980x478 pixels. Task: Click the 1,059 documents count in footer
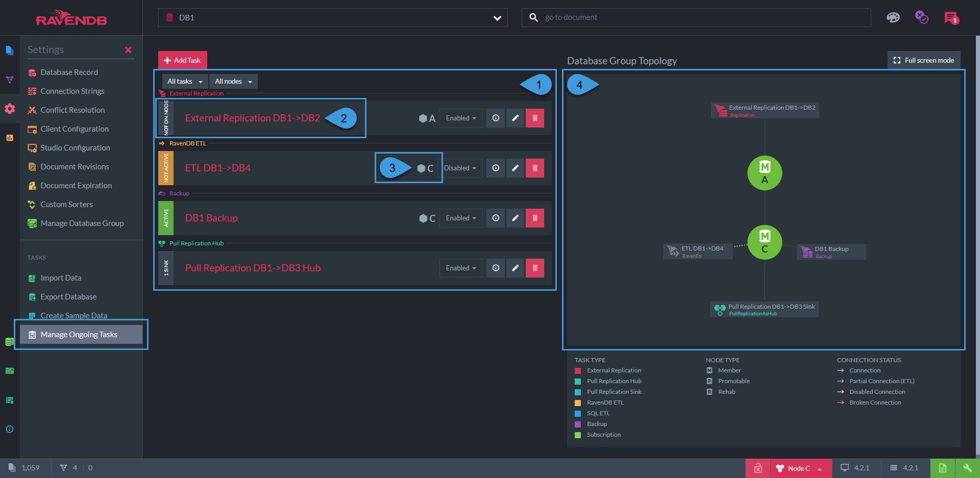24,468
